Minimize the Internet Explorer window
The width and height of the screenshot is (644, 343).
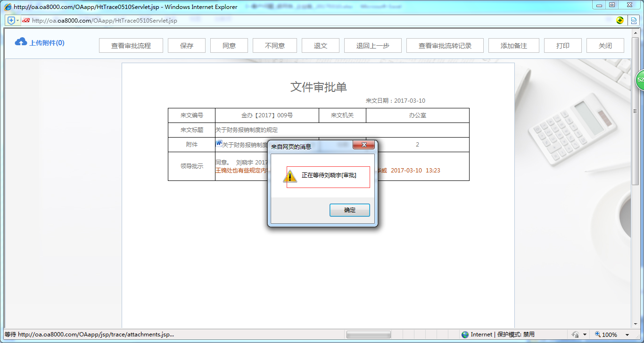tap(599, 5)
